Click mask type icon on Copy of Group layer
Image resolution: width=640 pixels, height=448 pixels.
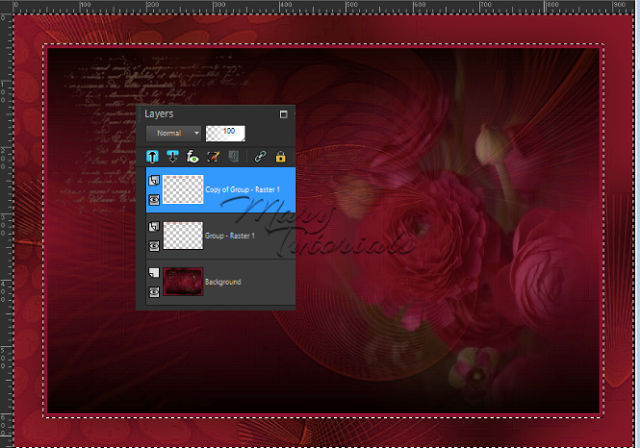tap(153, 180)
